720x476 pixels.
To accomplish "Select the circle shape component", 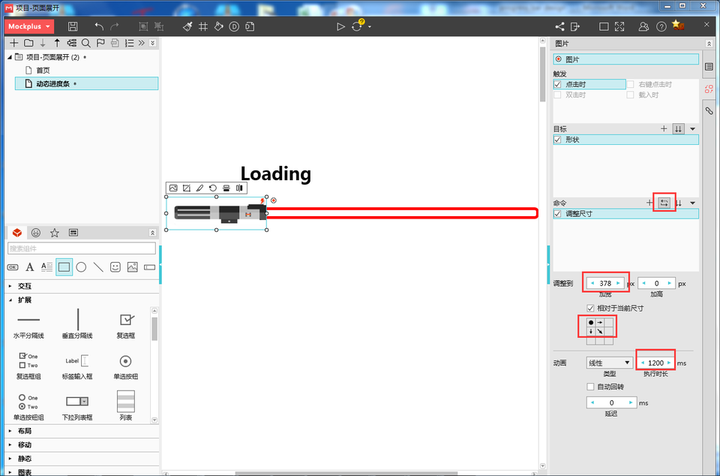I will (x=81, y=267).
